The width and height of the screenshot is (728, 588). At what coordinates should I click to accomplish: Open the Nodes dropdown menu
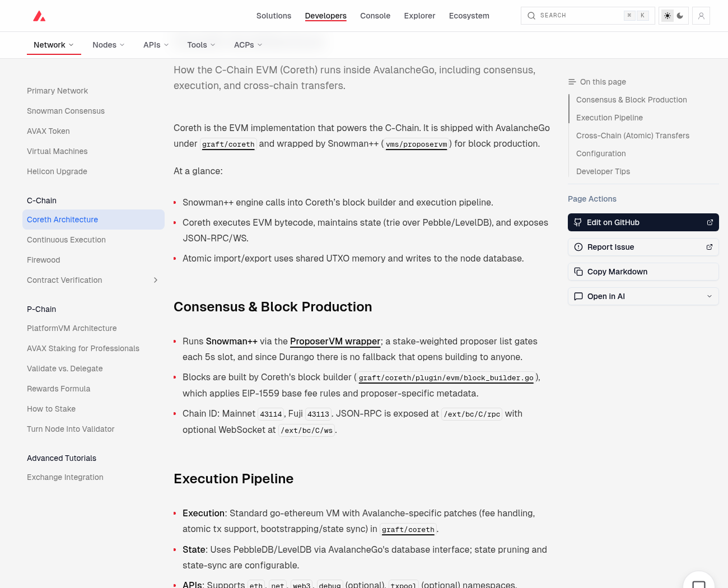click(x=109, y=45)
